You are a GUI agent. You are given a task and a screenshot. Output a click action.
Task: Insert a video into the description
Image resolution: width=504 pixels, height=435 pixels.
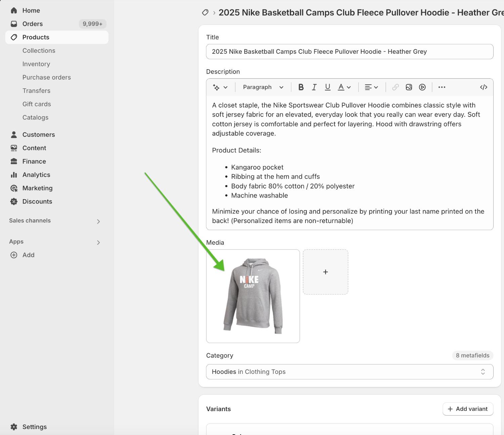click(x=422, y=87)
